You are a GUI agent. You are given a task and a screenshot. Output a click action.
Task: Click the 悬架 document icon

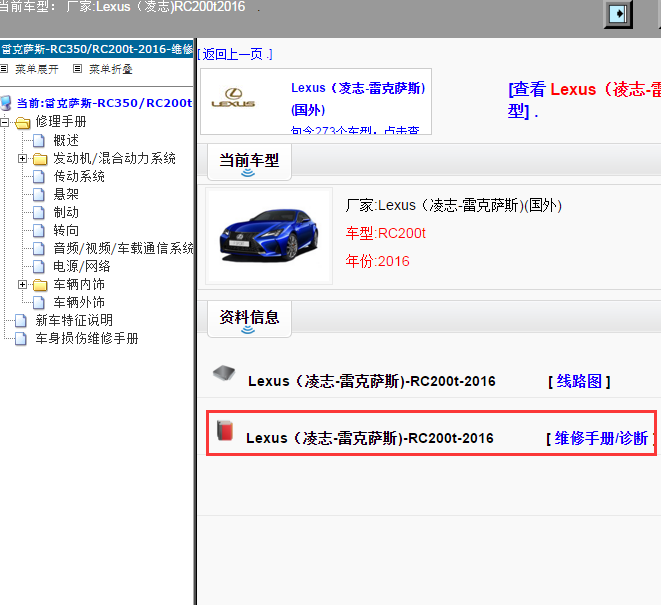[x=38, y=194]
